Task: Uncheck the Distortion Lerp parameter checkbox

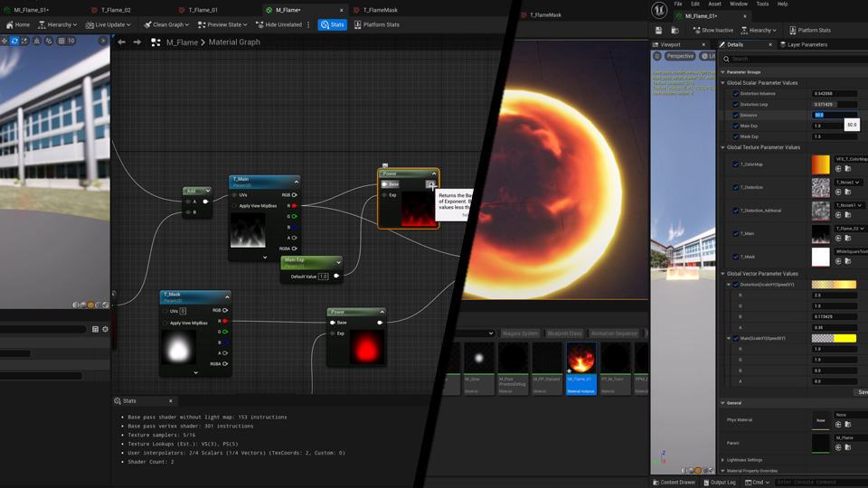Action: click(x=735, y=104)
